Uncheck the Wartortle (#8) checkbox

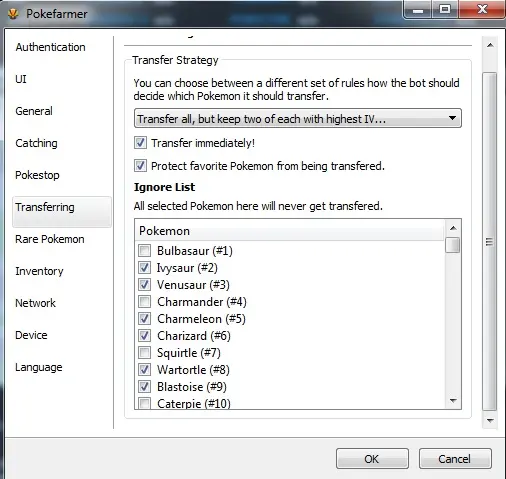144,369
